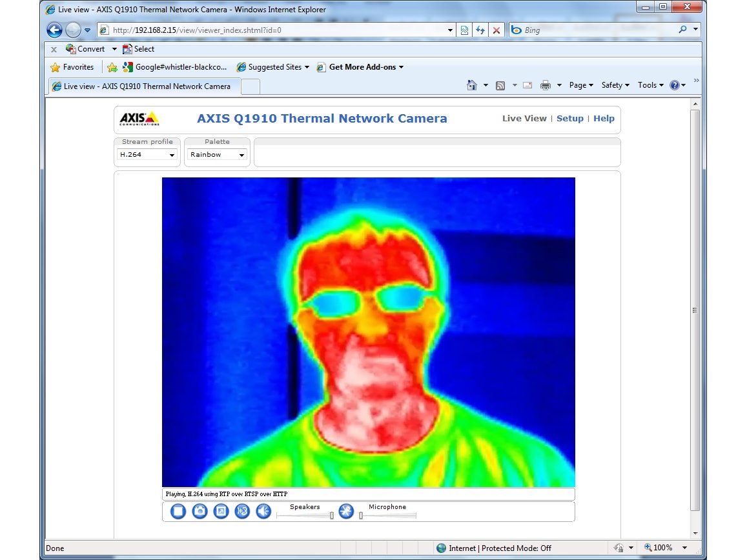
Task: Open the Tools menu
Action: click(650, 85)
